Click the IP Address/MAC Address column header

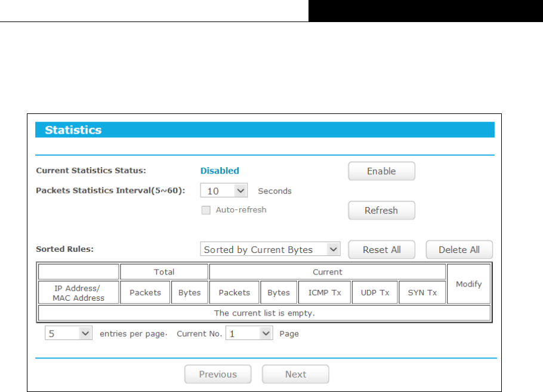(x=78, y=292)
